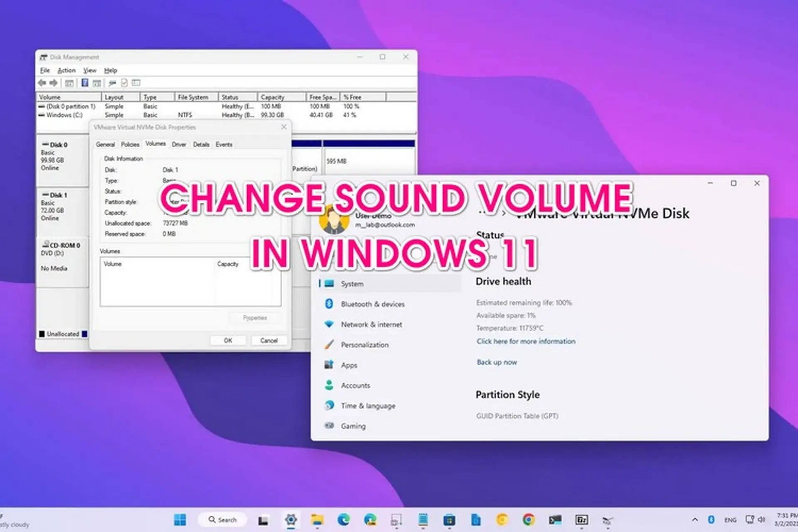This screenshot has height=532, width=798.
Task: Sort by the Free Spa... column header
Action: coord(323,97)
